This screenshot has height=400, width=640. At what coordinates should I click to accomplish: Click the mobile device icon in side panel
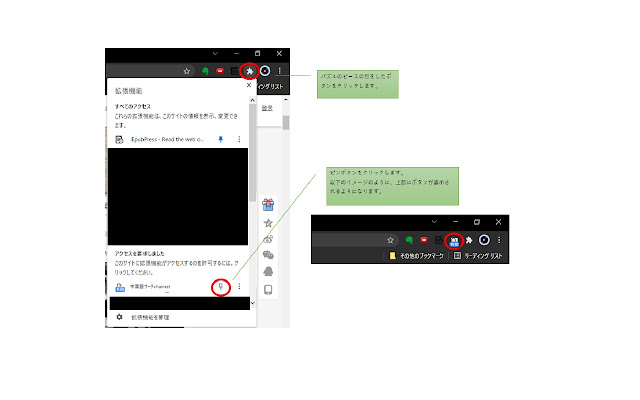268,289
